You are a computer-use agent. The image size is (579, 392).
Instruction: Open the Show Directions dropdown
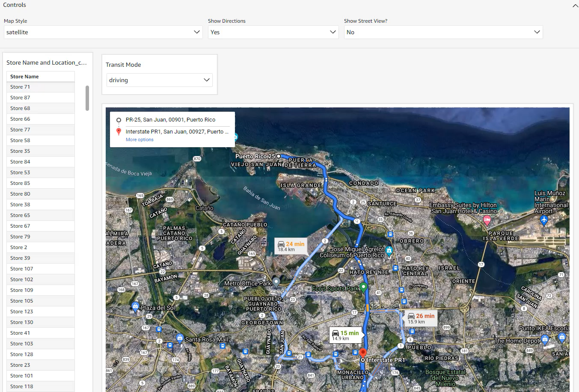click(x=273, y=32)
